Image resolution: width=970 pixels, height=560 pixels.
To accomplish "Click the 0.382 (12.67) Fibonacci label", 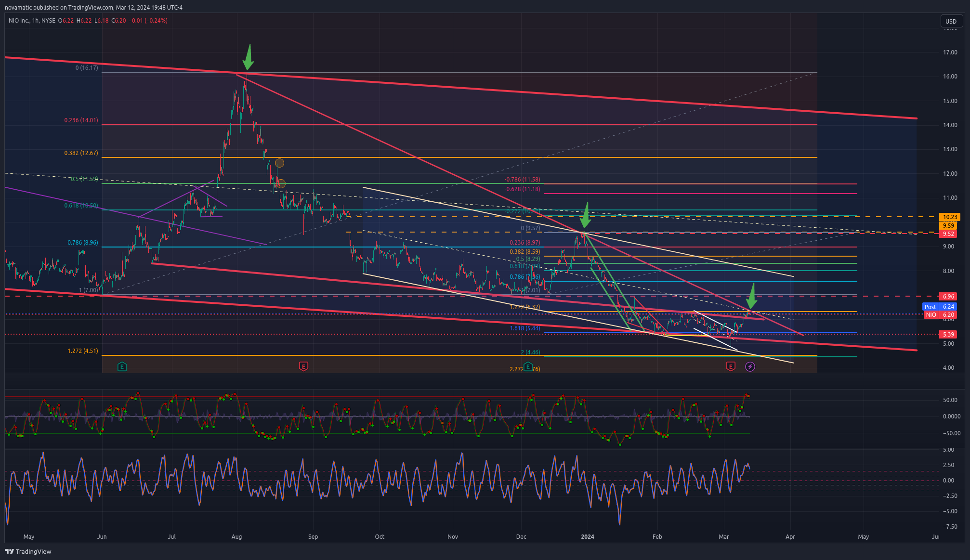I will [81, 153].
